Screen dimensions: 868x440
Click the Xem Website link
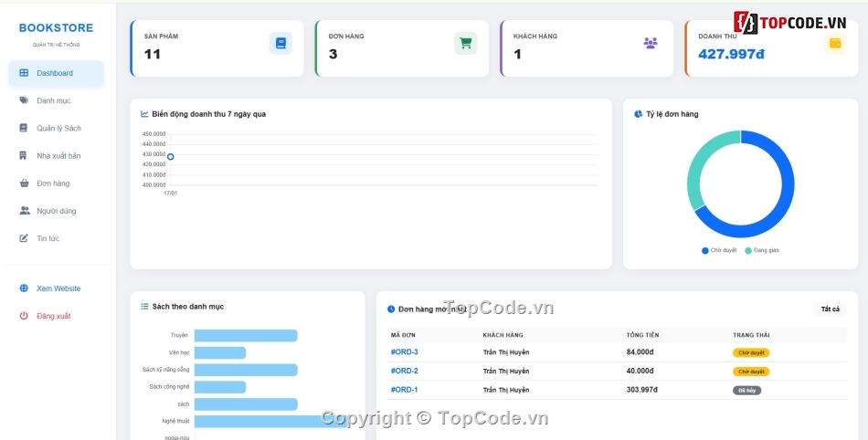56,288
